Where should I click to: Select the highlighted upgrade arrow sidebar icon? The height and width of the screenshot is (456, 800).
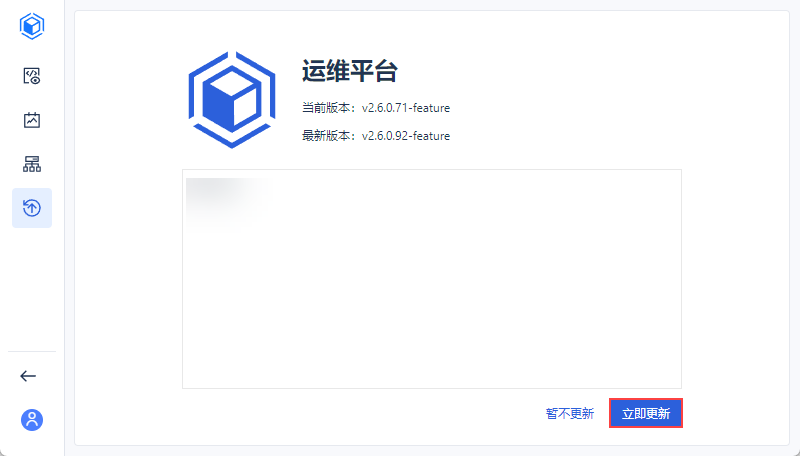tap(32, 208)
